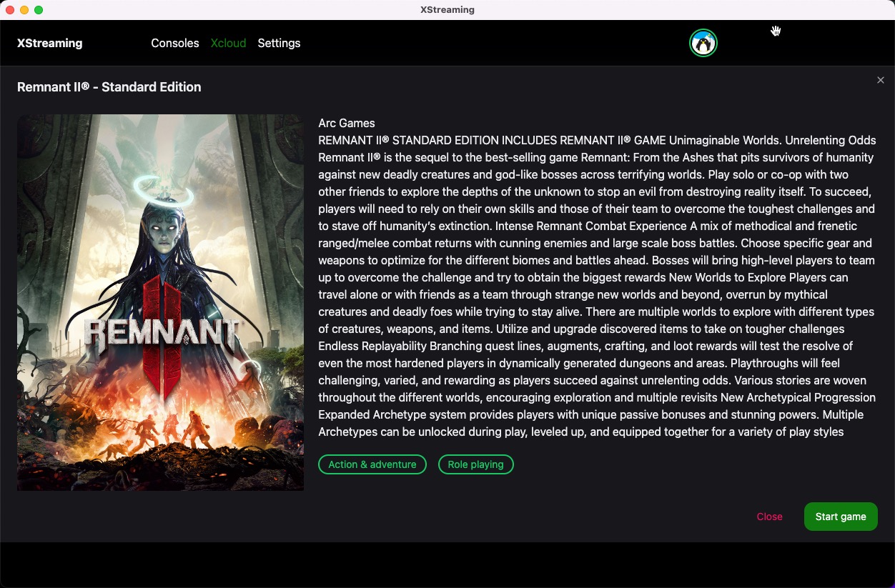Click the Remnant II® - Standard Edition title
Viewport: 895px width, 588px height.
tap(109, 87)
